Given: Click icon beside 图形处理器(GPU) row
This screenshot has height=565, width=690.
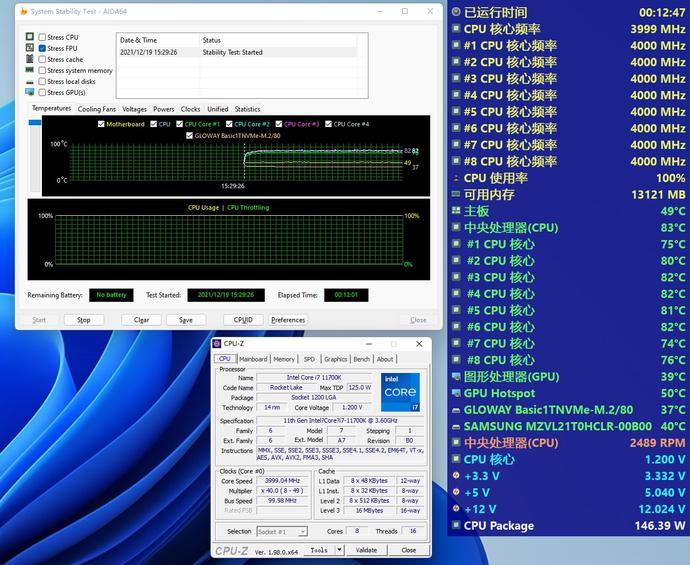Looking at the screenshot, I should pos(456,377).
